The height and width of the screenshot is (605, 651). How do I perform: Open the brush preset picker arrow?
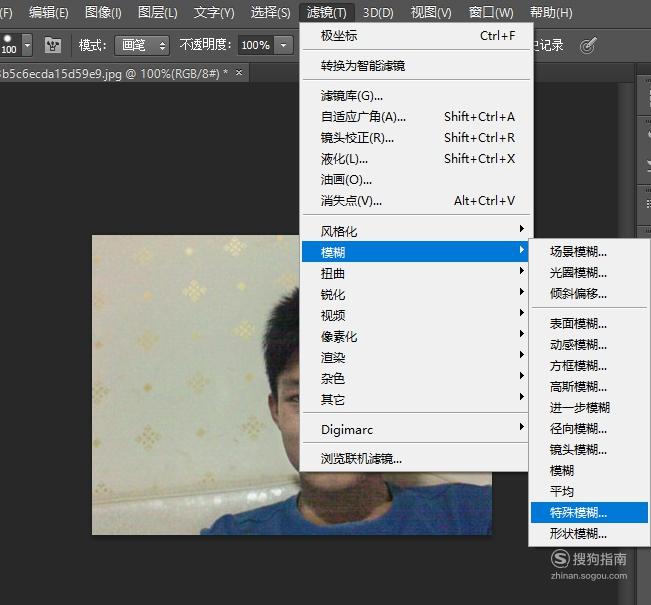pyautogui.click(x=27, y=44)
